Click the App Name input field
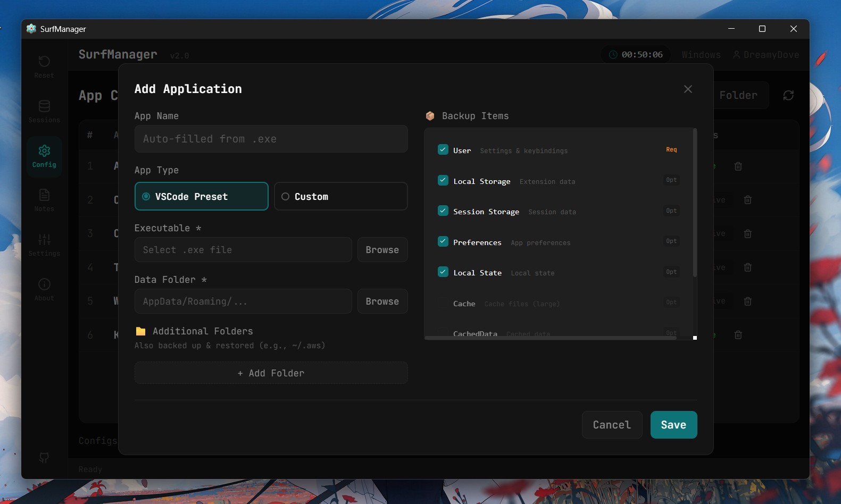 coord(271,139)
